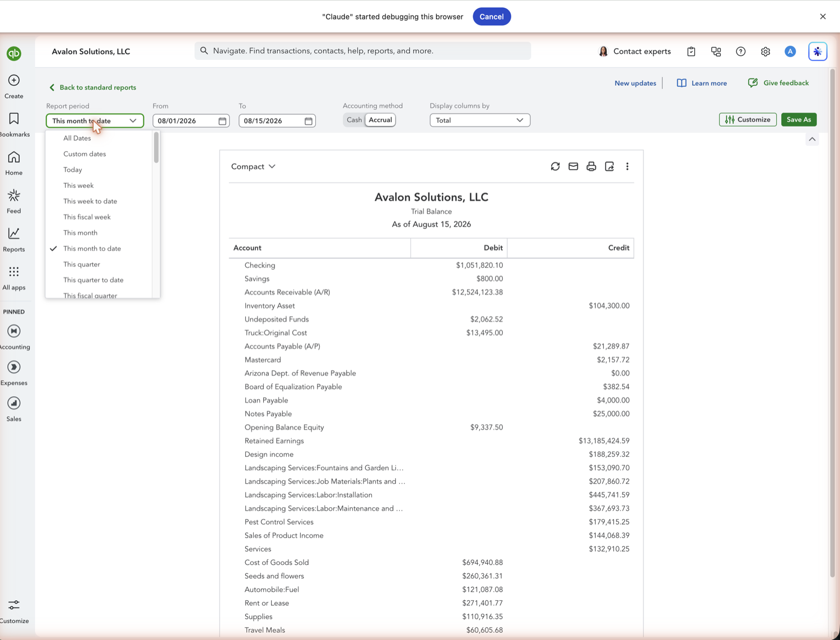Image resolution: width=840 pixels, height=640 pixels.
Task: Open the Intuit Assist sparkle icon
Action: click(x=818, y=52)
